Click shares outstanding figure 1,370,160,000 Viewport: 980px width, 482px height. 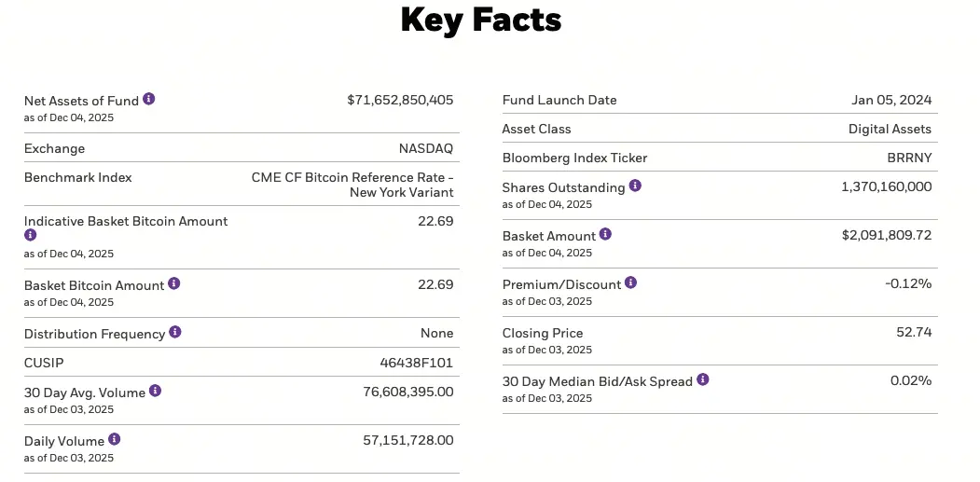[886, 186]
